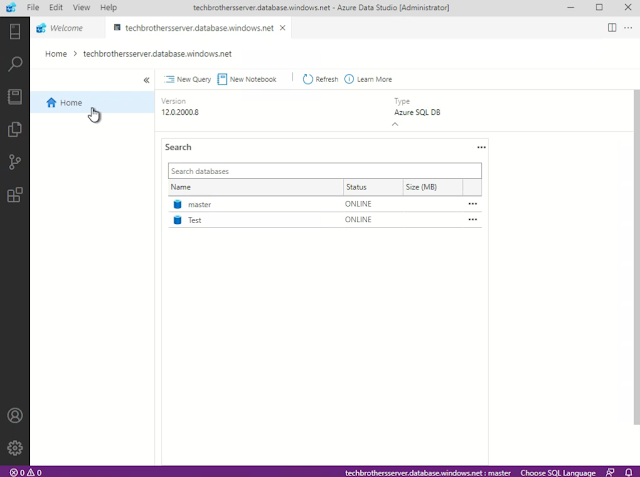Image resolution: width=640 pixels, height=477 pixels.
Task: Click the Azure Data Studio app logo
Action: pyautogui.click(x=11, y=7)
